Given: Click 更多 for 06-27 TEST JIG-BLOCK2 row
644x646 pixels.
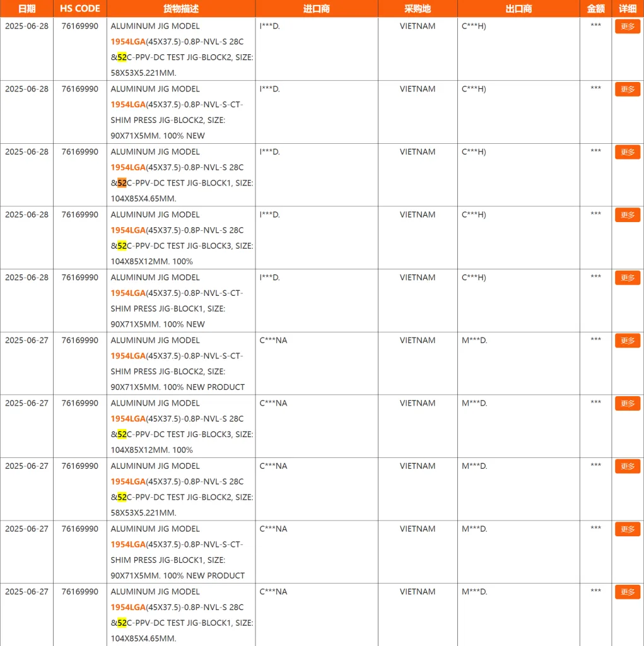Looking at the screenshot, I should tap(627, 466).
